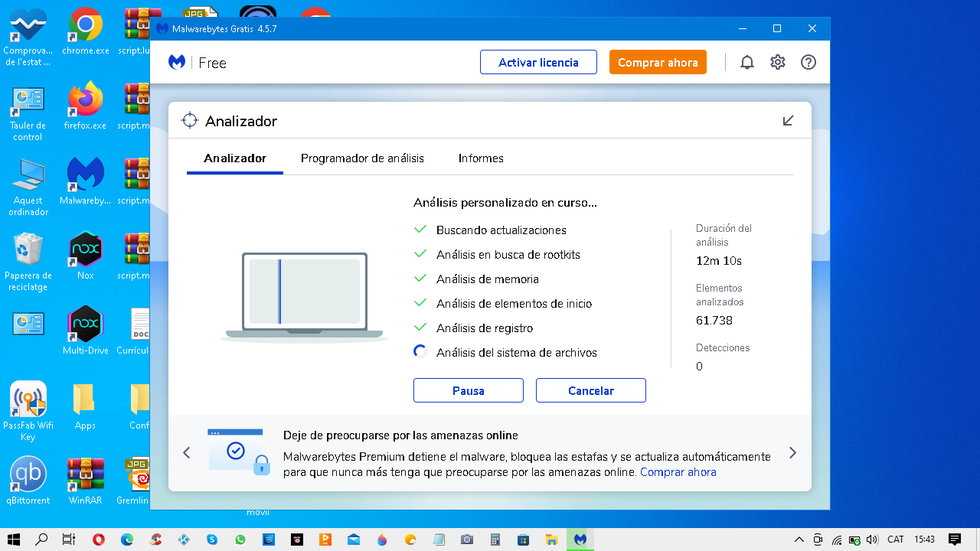Open Malwarebytes settings gear
The width and height of the screenshot is (980, 551).
tap(778, 63)
